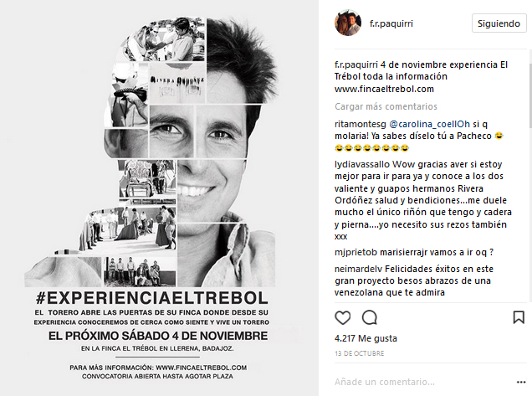The image size is (532, 396).
Task: Click the Añade un comentario input field
Action: point(422,382)
